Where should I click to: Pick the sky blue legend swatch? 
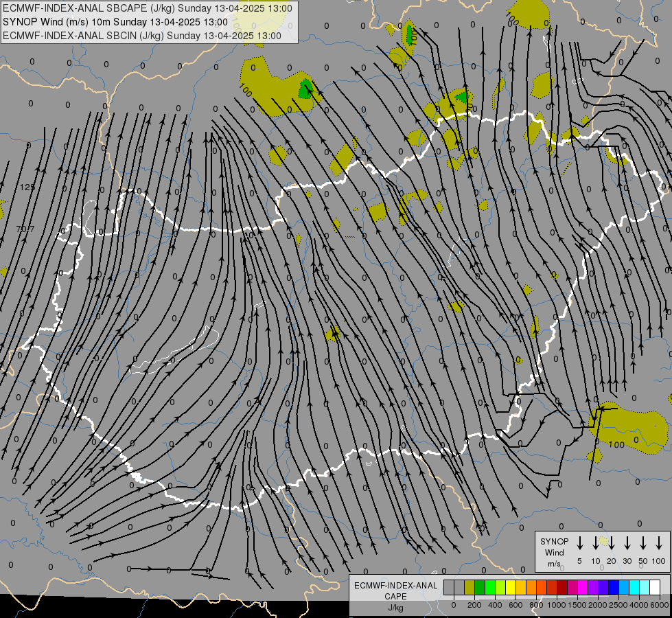[x=625, y=587]
